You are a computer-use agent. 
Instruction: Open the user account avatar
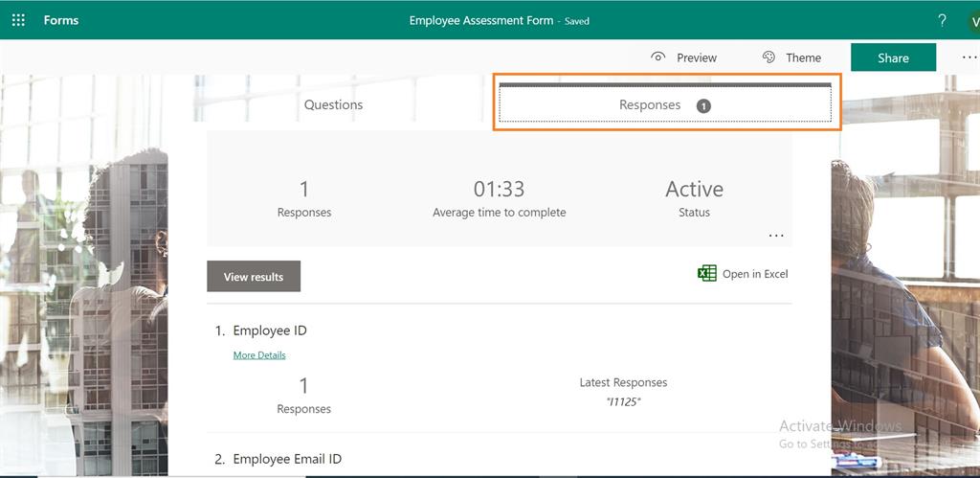point(973,21)
